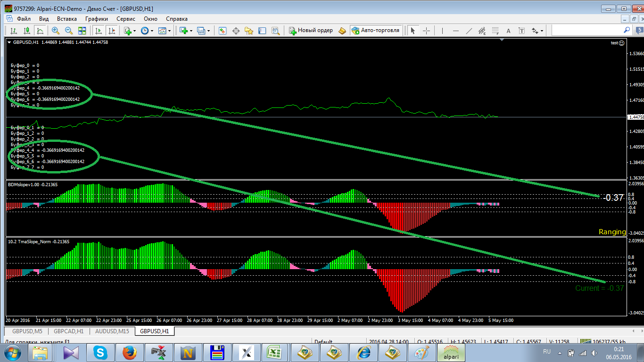Pick the Fibonacci retracement tool
Screen dimensions: 644x362
pyautogui.click(x=495, y=31)
